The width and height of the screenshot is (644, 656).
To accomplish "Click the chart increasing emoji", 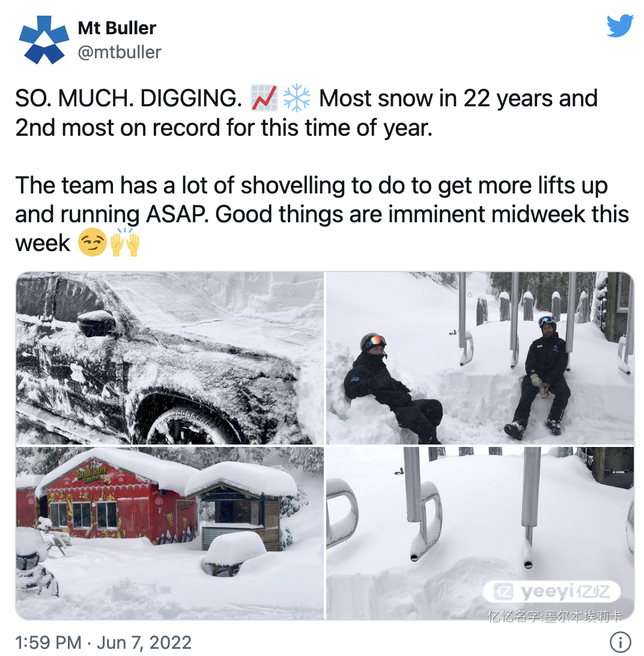I will point(264,98).
